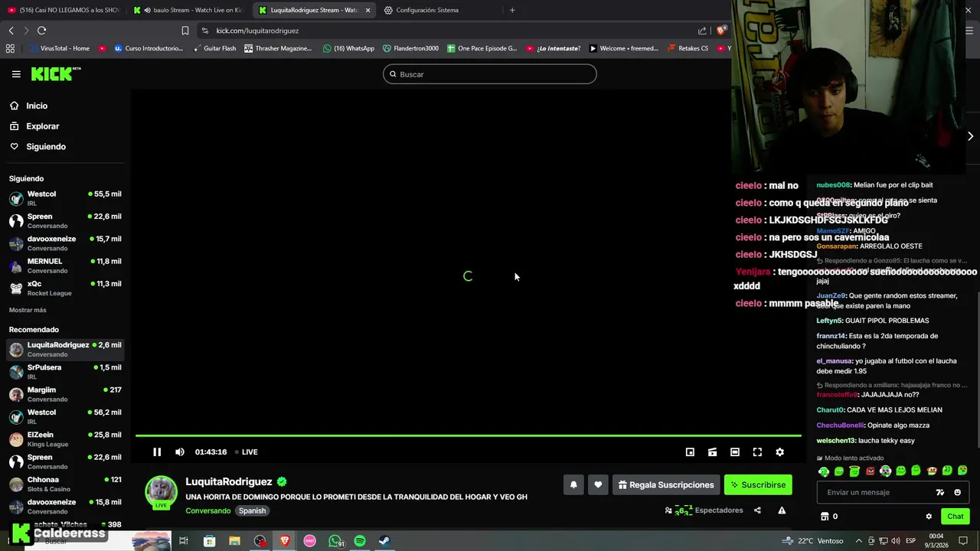
Task: Bookmark this page in the address bar
Action: 185,31
